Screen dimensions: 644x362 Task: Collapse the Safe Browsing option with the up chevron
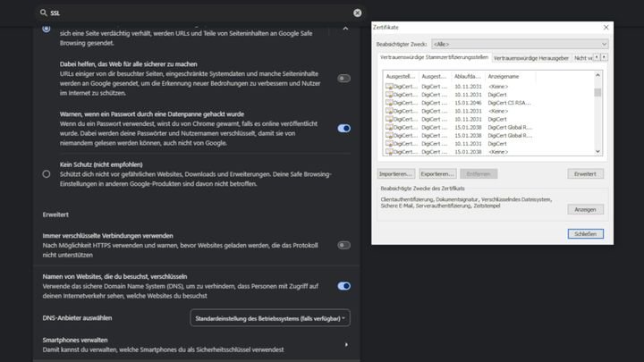(345, 29)
